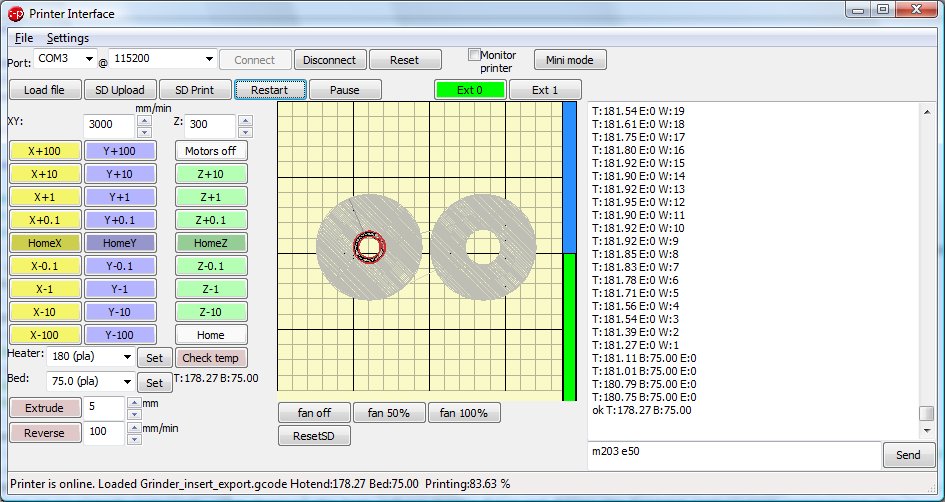Increase XY feedrate with the up spinner

pyautogui.click(x=143, y=120)
